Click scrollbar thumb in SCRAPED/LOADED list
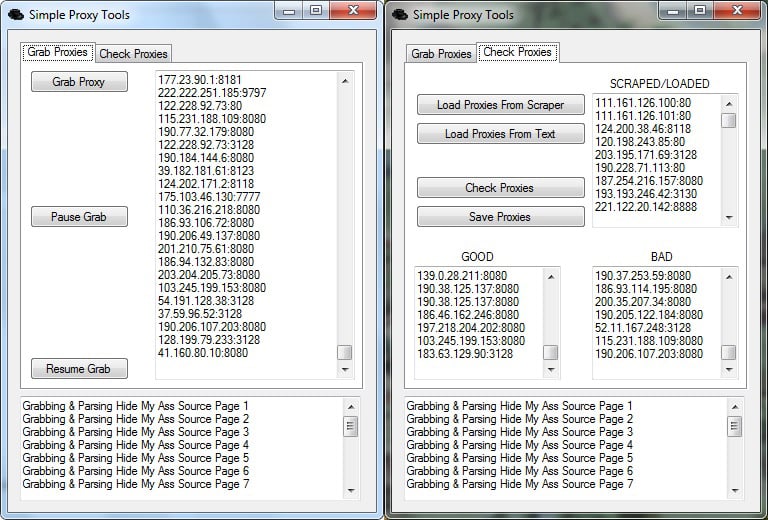 coord(729,120)
